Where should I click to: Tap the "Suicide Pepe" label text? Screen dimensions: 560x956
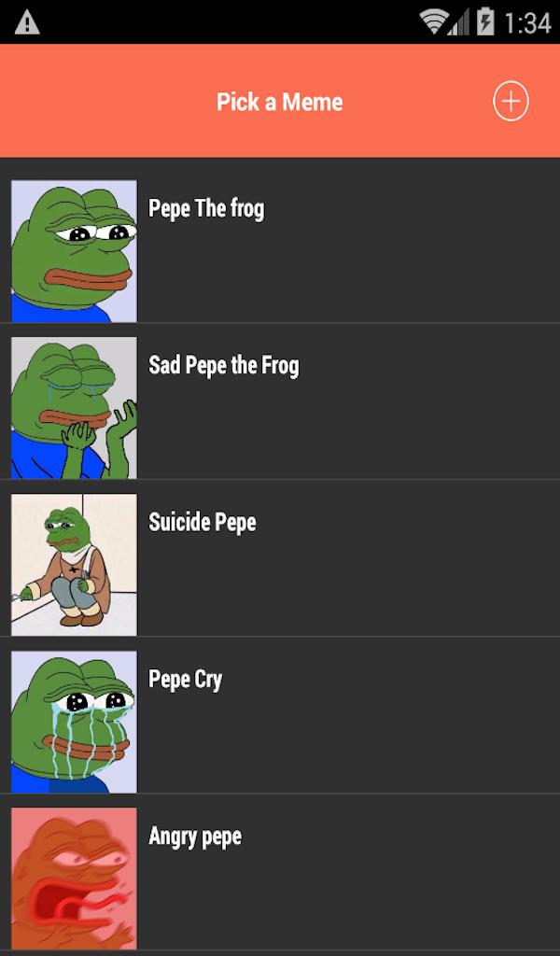(x=203, y=523)
